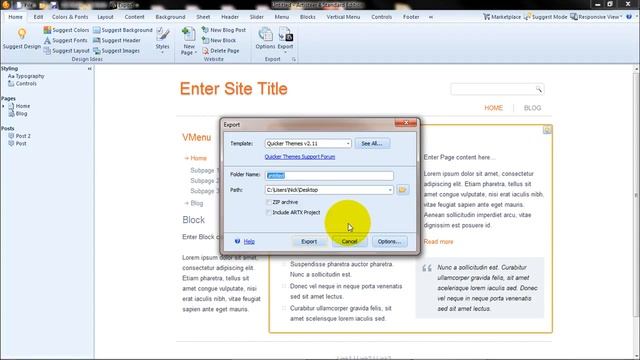Click New Blog Post icon

point(205,30)
